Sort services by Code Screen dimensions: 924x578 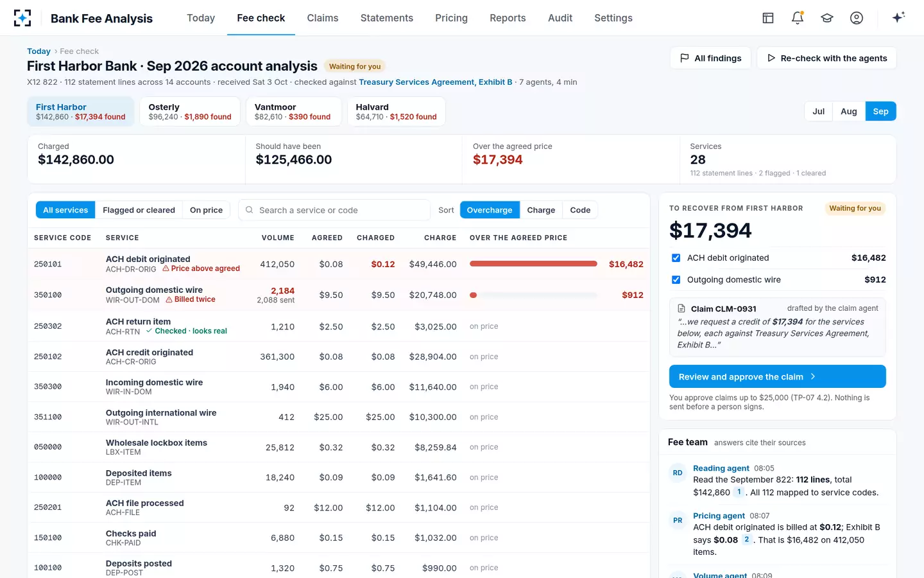tap(580, 210)
